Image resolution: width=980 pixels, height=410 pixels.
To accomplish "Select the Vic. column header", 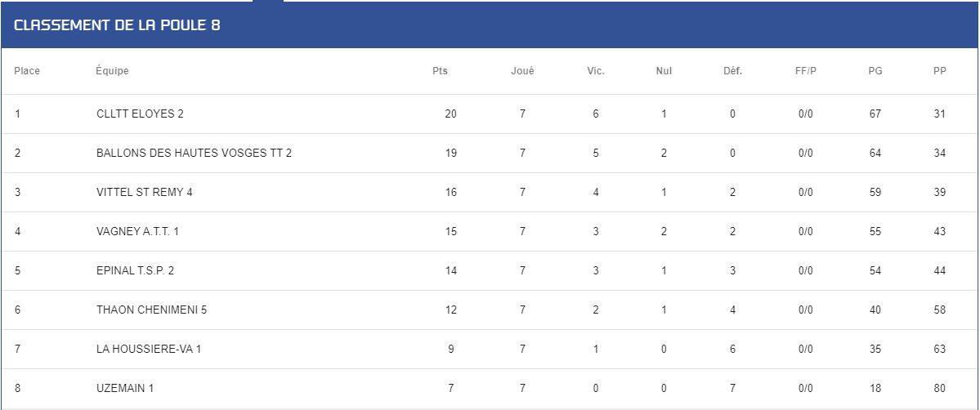I will [x=596, y=71].
